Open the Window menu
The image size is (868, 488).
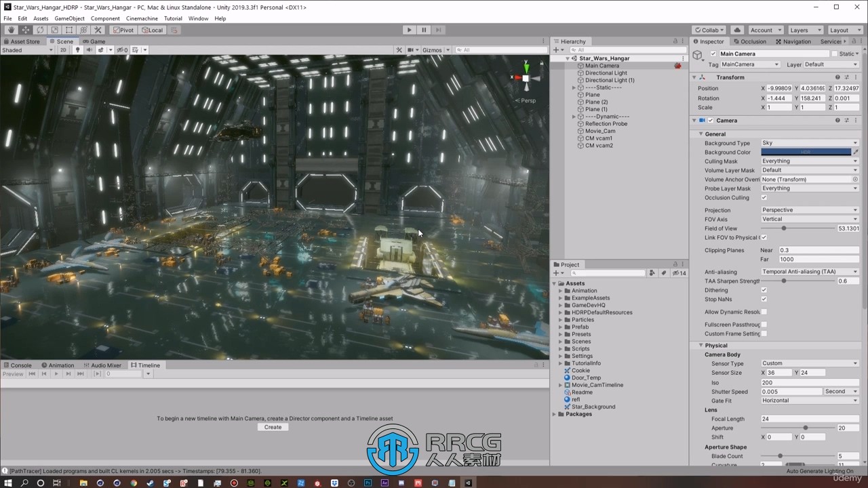[199, 18]
